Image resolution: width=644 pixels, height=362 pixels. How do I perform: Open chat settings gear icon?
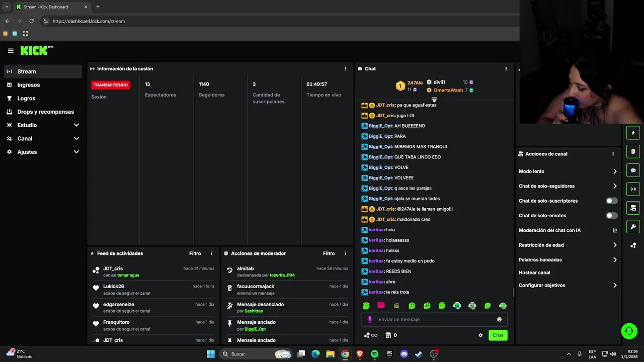click(480, 335)
